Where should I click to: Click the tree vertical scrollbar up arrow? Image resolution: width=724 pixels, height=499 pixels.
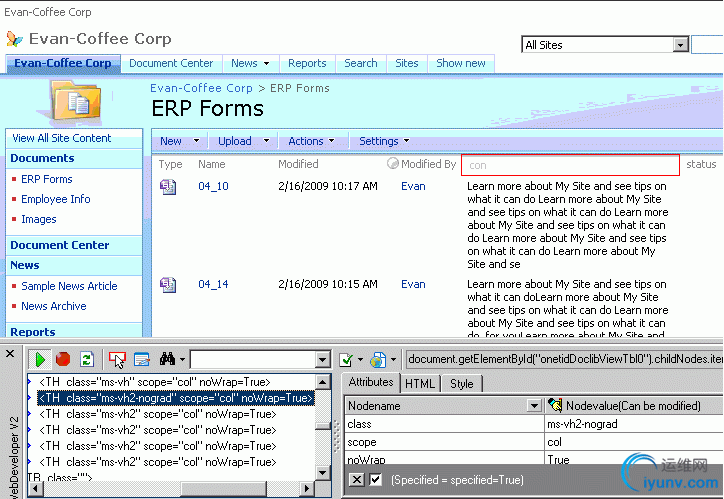click(322, 381)
